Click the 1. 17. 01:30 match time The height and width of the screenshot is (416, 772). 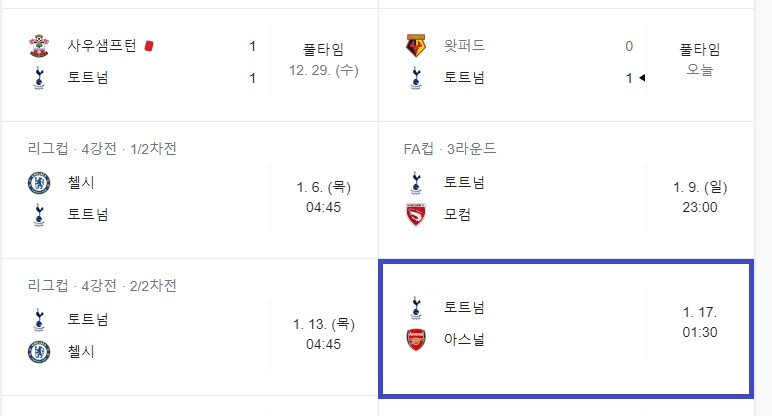click(700, 322)
